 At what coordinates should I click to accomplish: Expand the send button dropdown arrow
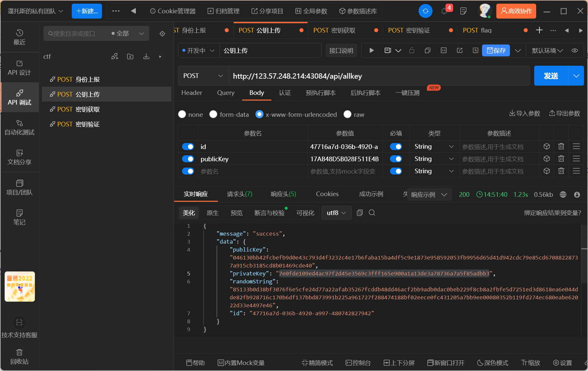(x=576, y=76)
